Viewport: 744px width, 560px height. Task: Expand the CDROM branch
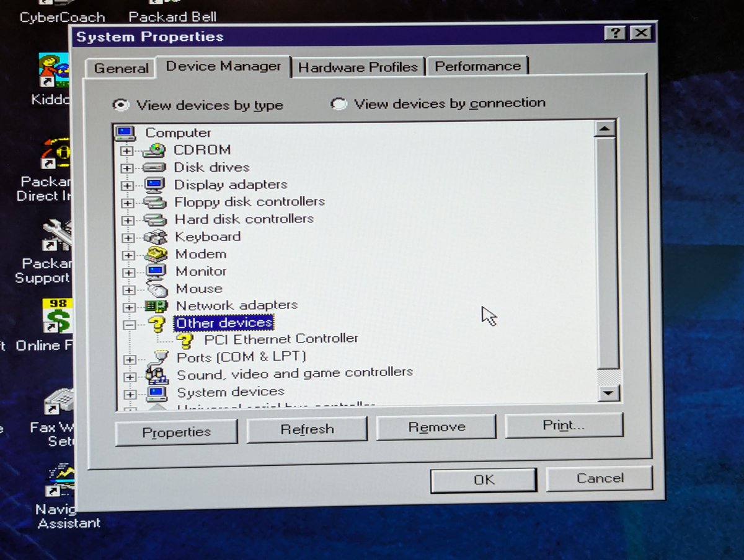[127, 151]
